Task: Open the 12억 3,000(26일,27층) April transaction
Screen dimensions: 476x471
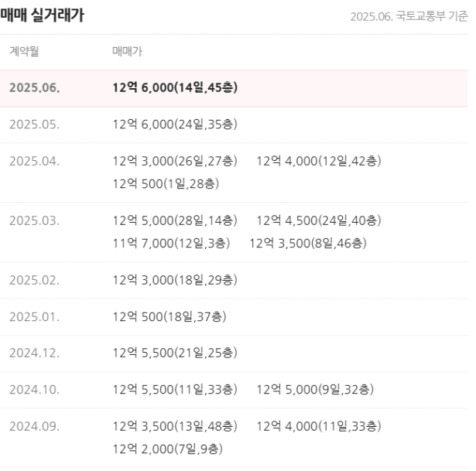Action: point(175,161)
